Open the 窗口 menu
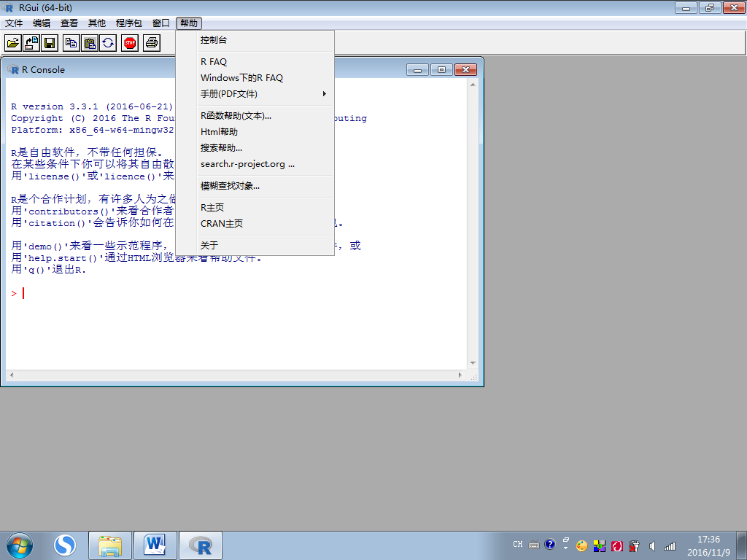 [x=160, y=23]
